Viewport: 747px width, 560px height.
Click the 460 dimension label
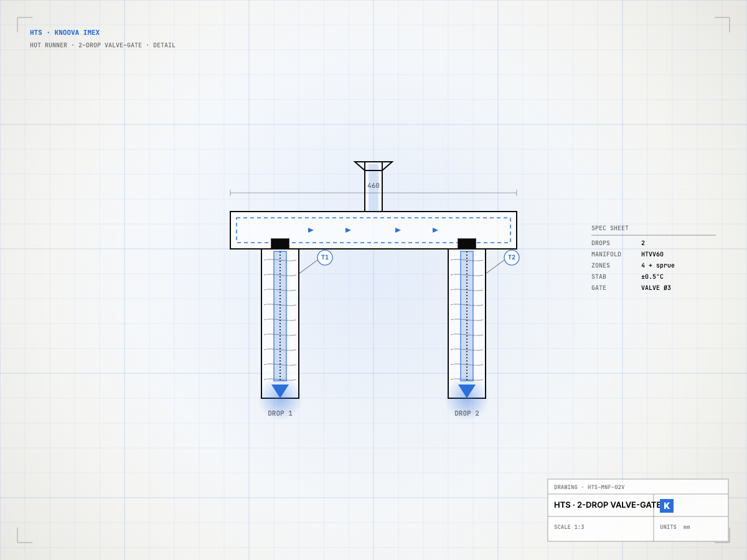(x=374, y=185)
